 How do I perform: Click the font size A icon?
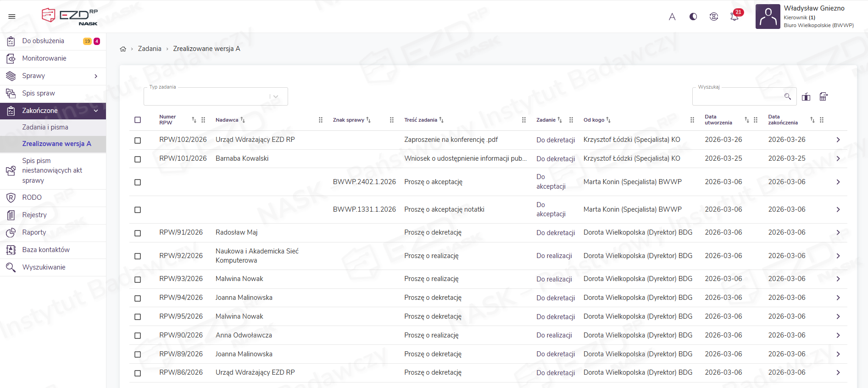point(672,17)
